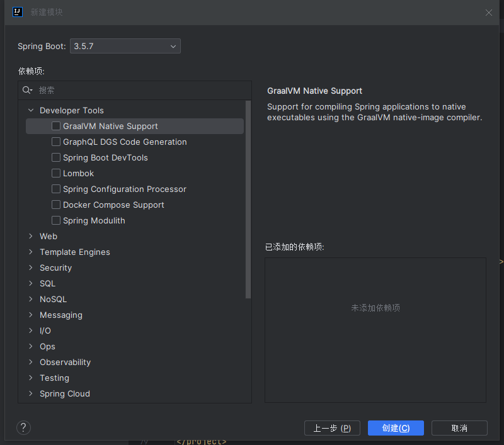Click the 上一步 (P) button
Image resolution: width=504 pixels, height=445 pixels.
click(332, 428)
